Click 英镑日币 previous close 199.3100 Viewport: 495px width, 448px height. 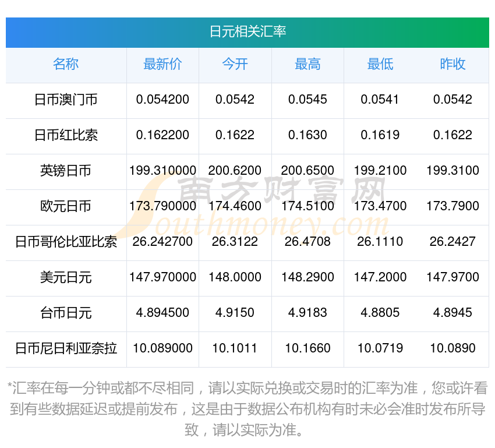click(x=452, y=171)
